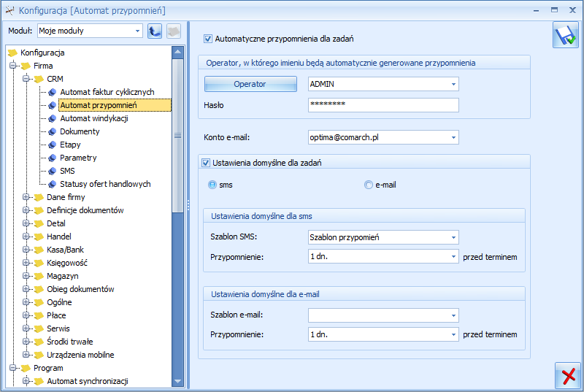The width and height of the screenshot is (584, 392).
Task: Click the Handel folder icon
Action: pyautogui.click(x=39, y=237)
